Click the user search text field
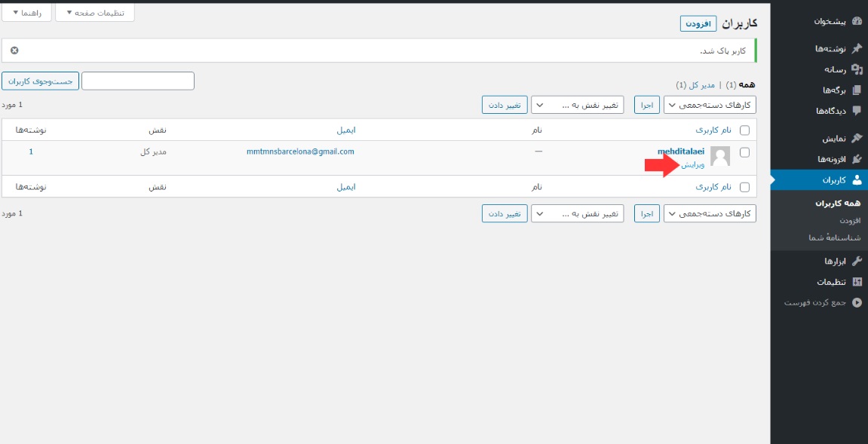This screenshot has height=444, width=868. [138, 81]
